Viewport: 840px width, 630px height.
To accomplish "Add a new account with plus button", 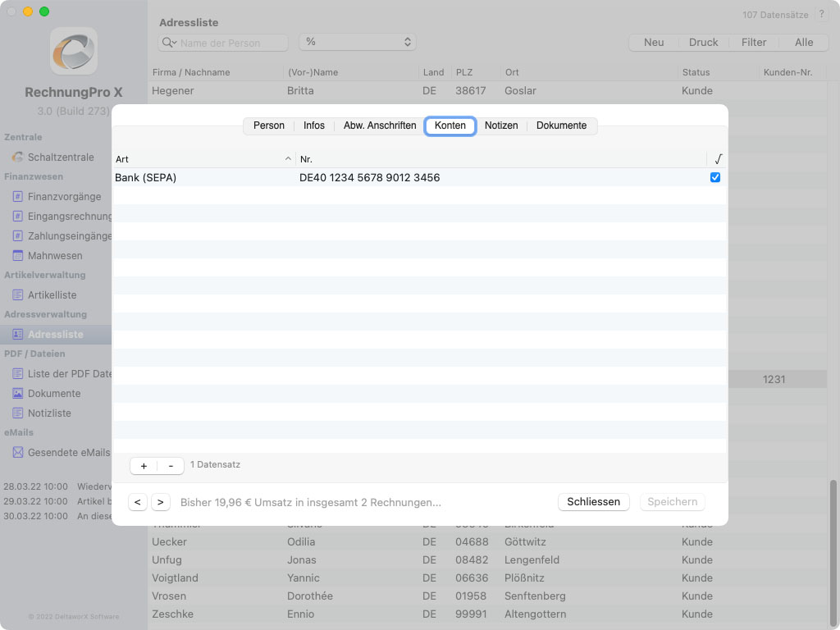I will tap(144, 465).
